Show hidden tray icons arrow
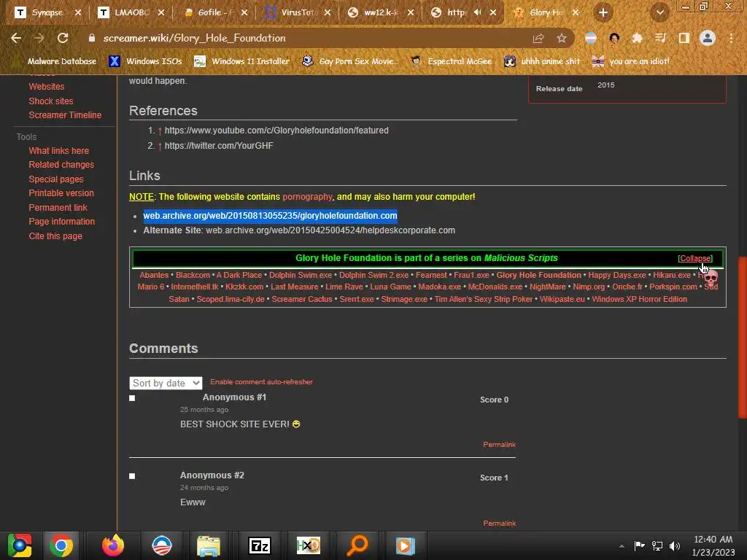 [x=622, y=546]
